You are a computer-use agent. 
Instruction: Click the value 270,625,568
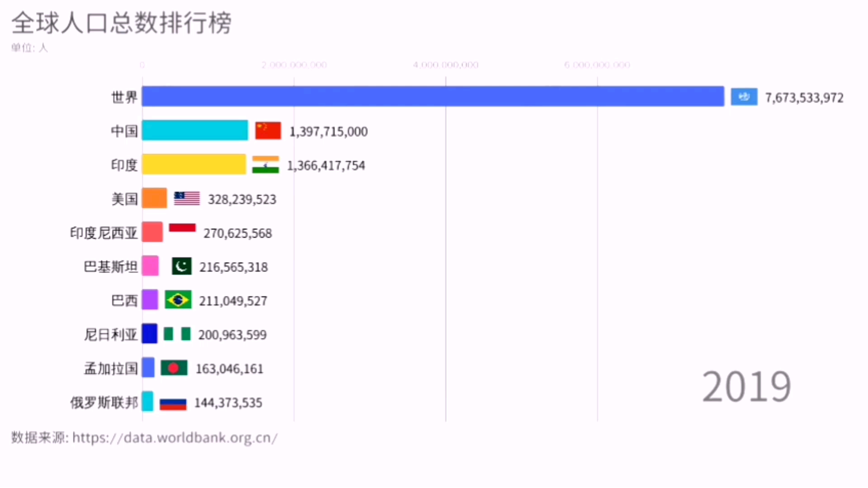(x=238, y=233)
